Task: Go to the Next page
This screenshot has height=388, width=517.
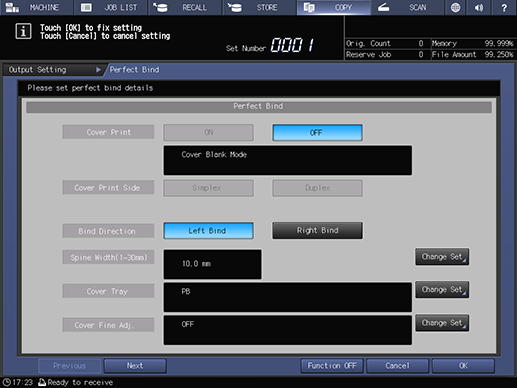Action: 135,366
